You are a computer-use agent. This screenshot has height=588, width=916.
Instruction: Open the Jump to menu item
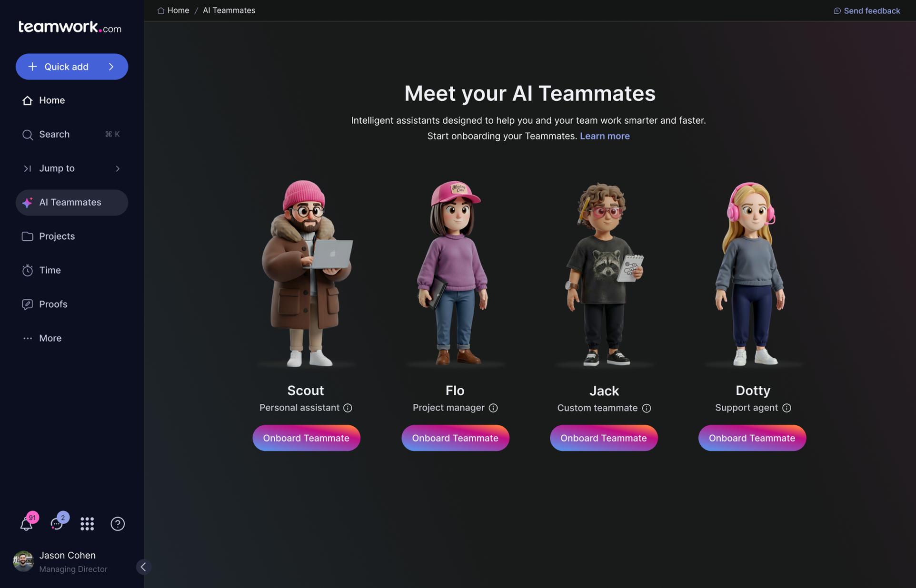72,168
